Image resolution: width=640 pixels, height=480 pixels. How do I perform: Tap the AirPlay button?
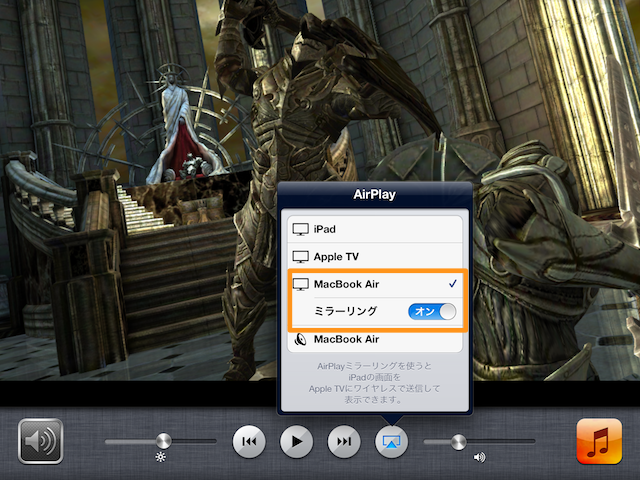[x=391, y=441]
